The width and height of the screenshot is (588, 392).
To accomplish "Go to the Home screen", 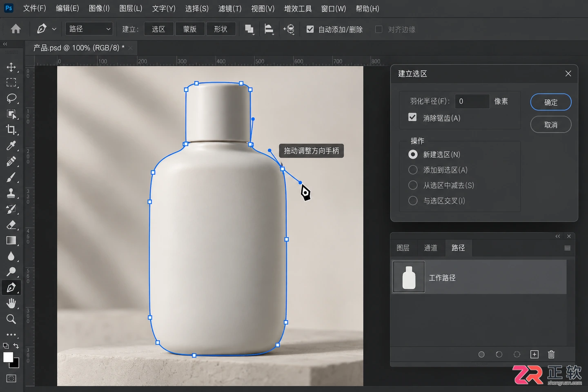I will 16,29.
